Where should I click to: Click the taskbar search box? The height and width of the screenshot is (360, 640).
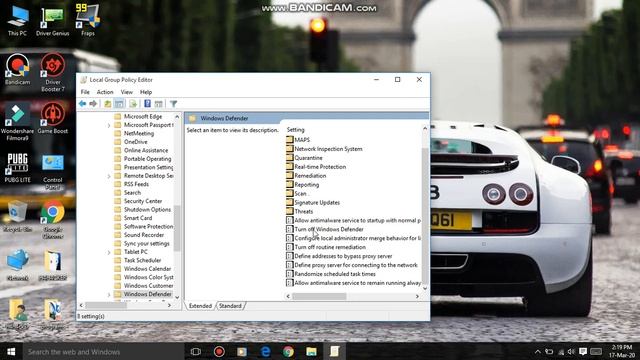102,351
